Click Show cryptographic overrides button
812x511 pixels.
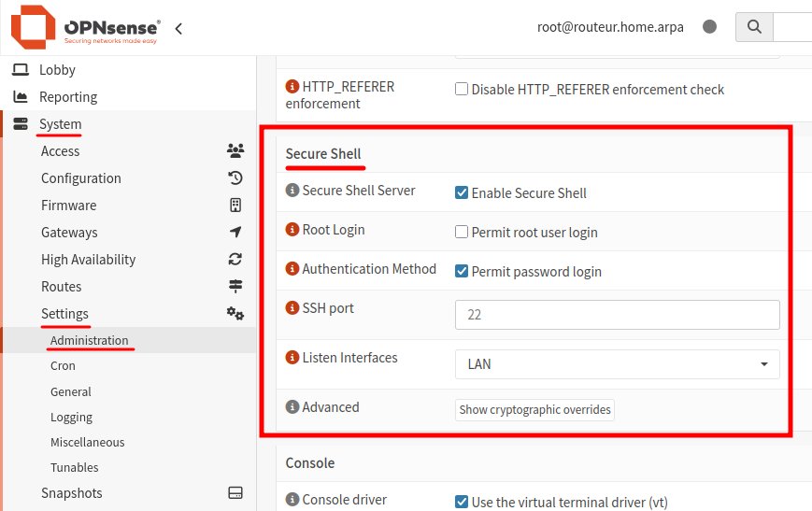coord(534,410)
